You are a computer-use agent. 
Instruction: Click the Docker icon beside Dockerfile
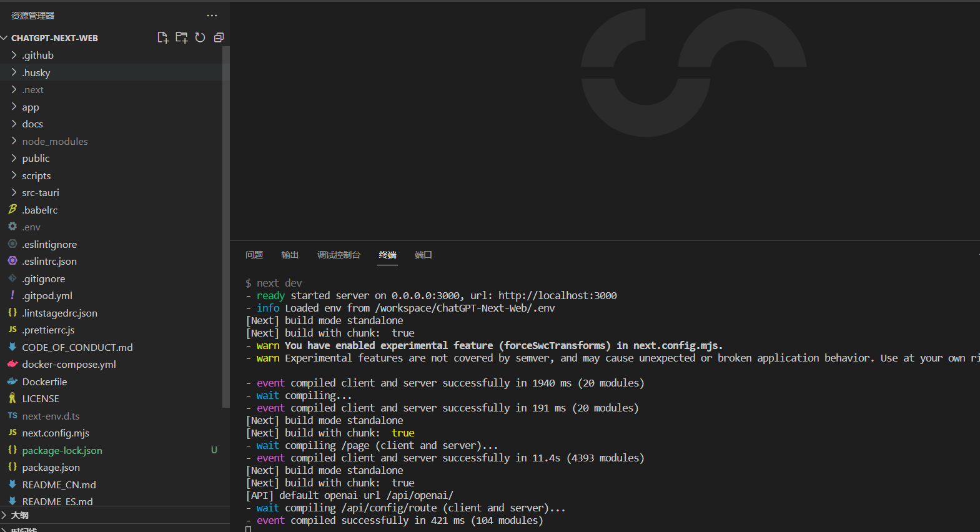(12, 382)
